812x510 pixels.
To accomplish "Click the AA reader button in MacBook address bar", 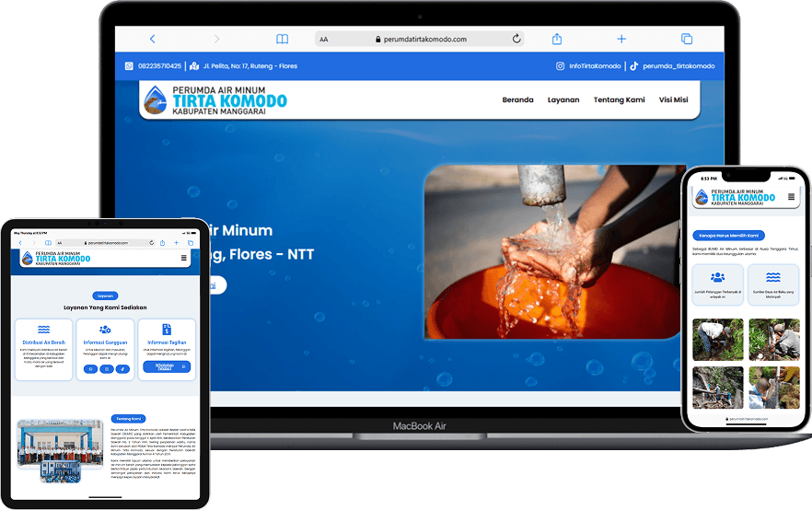I will coord(324,40).
